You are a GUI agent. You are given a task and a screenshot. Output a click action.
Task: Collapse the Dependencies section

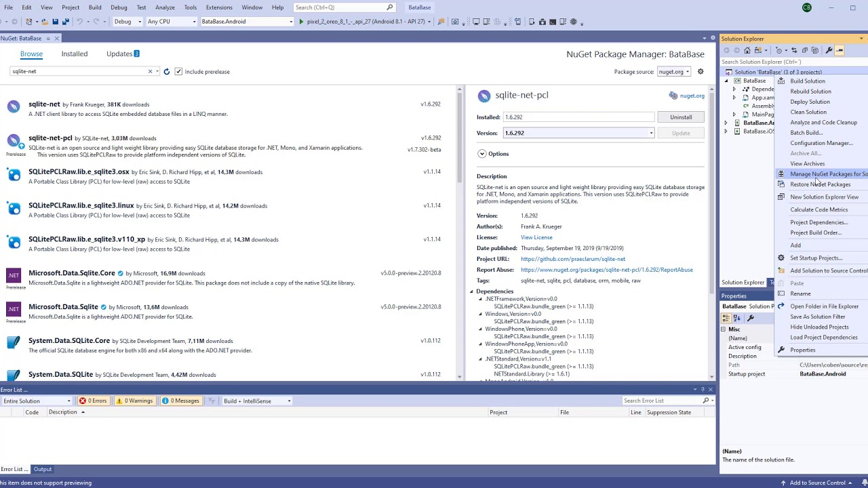click(471, 291)
